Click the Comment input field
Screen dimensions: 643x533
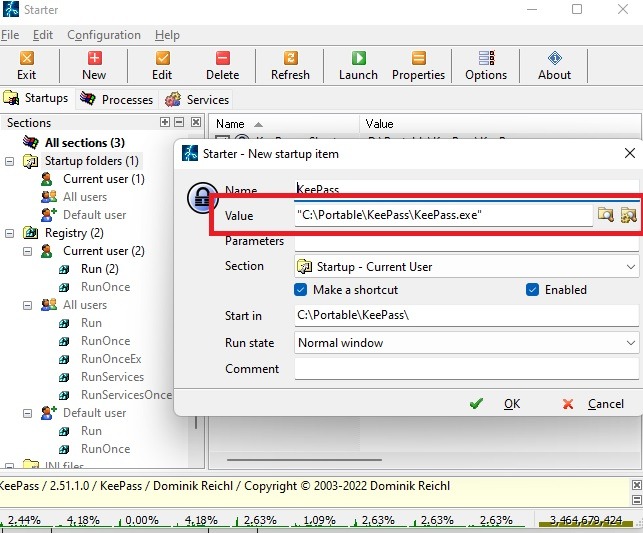click(x=467, y=369)
